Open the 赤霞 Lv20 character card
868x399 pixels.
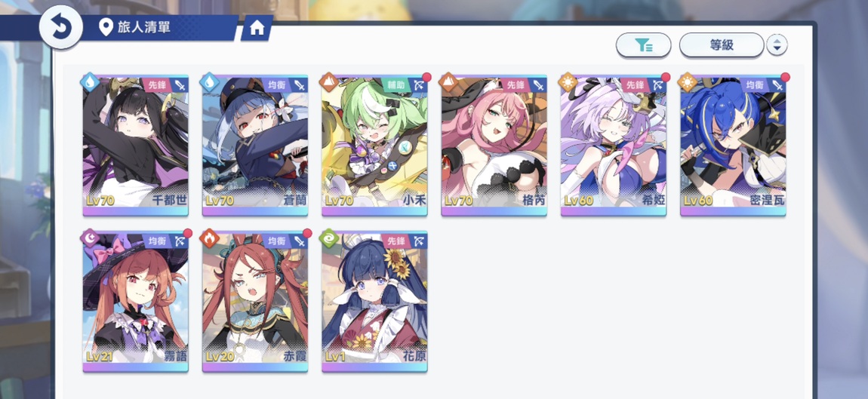255,302
